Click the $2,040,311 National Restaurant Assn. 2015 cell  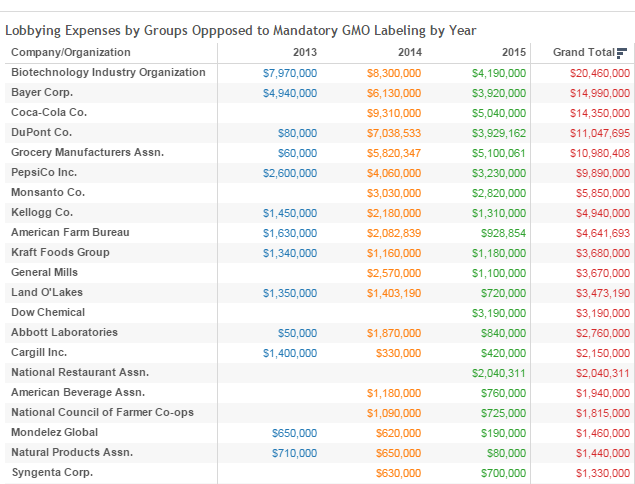point(498,373)
